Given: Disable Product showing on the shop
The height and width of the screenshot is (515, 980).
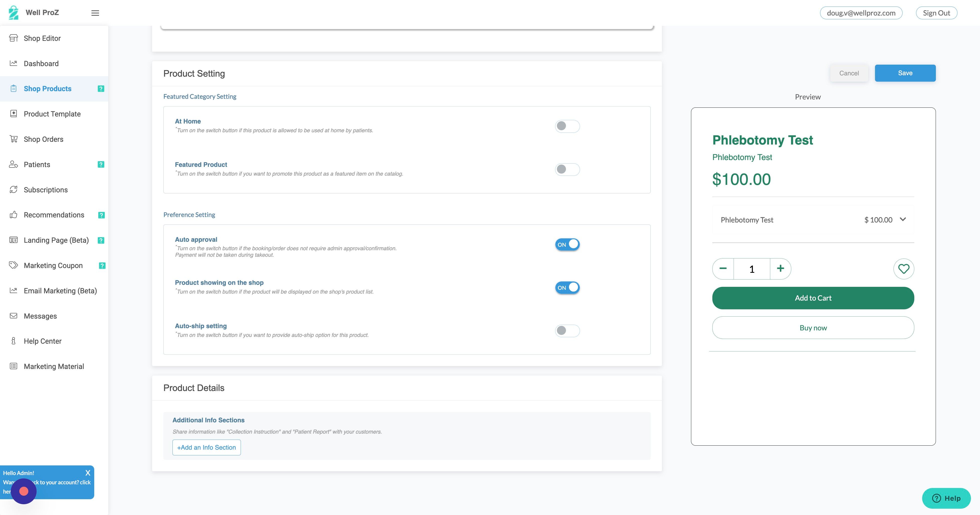Looking at the screenshot, I should click(567, 288).
